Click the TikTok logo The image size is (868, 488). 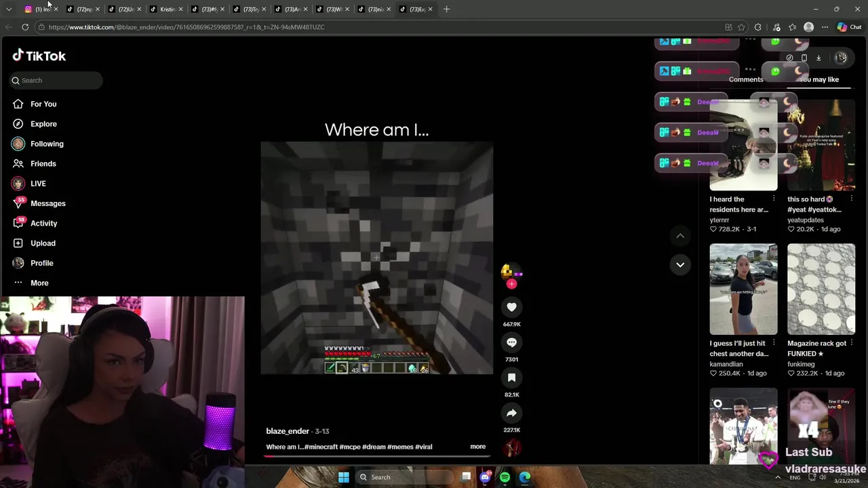coord(39,56)
